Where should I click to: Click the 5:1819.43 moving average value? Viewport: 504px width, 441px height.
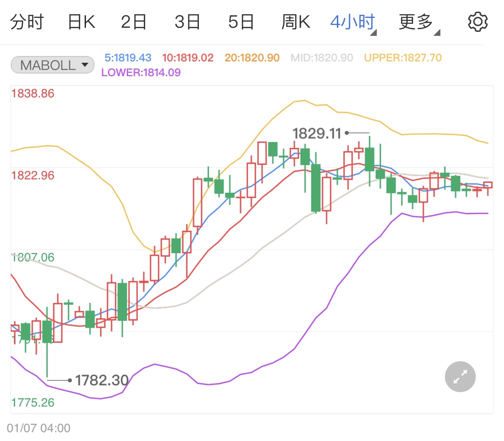pos(128,58)
